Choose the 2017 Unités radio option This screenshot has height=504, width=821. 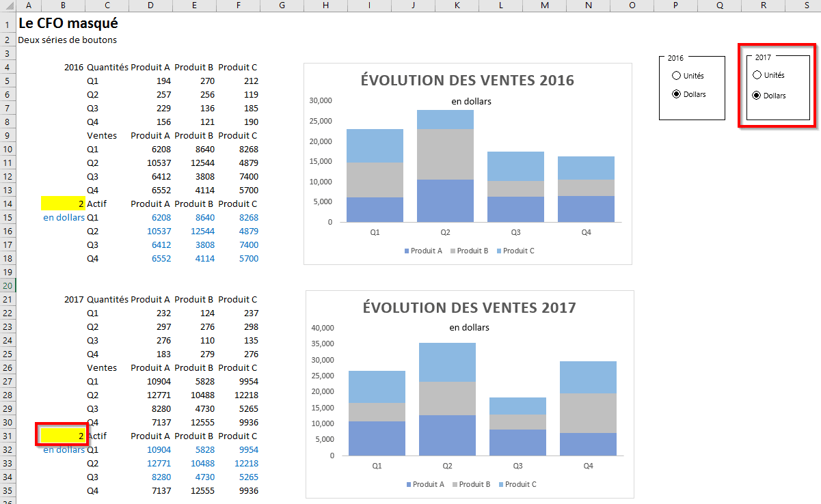pos(757,75)
